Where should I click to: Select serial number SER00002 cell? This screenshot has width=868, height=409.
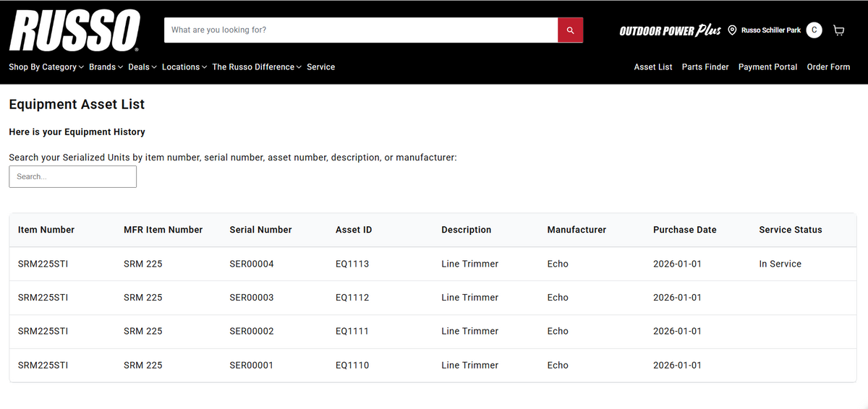(252, 331)
